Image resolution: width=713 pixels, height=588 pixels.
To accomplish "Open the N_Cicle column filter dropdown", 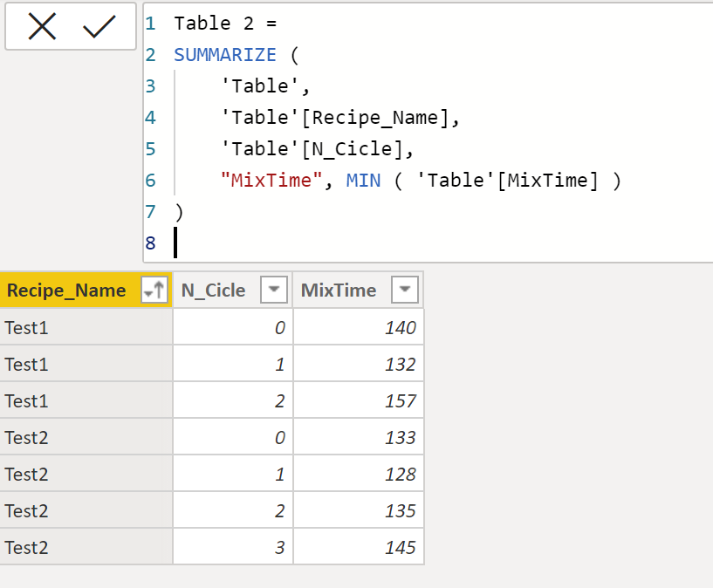I will click(274, 290).
